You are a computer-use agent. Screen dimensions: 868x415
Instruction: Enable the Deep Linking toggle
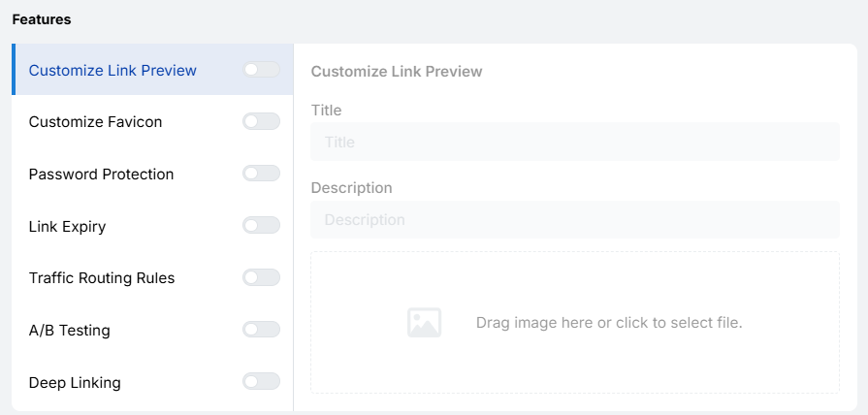[x=261, y=381]
